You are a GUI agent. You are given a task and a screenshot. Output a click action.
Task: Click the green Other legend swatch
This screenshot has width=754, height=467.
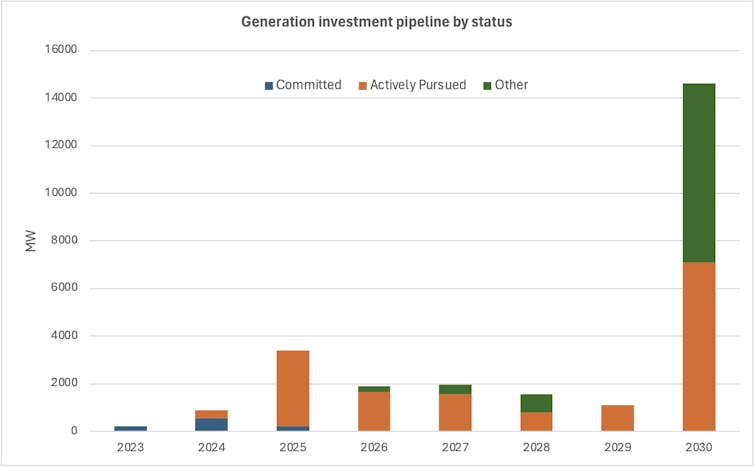point(486,86)
